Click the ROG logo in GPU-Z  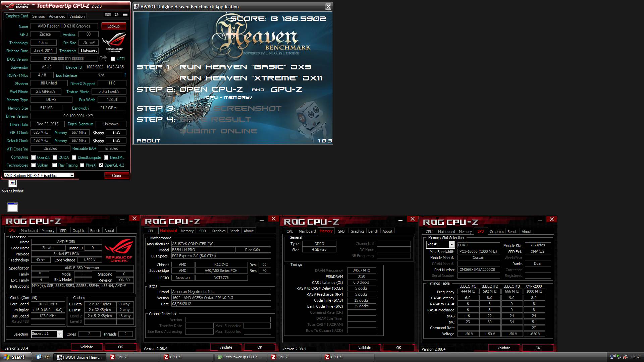(114, 42)
